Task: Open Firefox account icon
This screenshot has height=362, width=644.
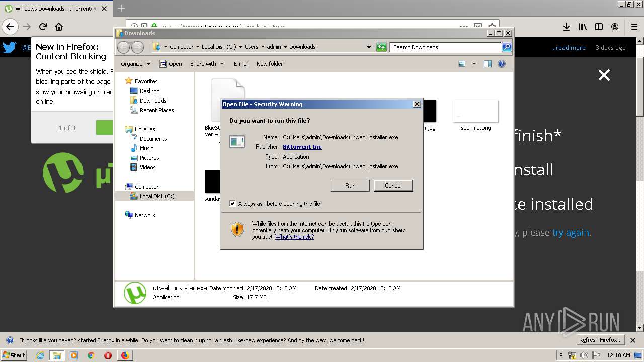Action: (x=615, y=27)
